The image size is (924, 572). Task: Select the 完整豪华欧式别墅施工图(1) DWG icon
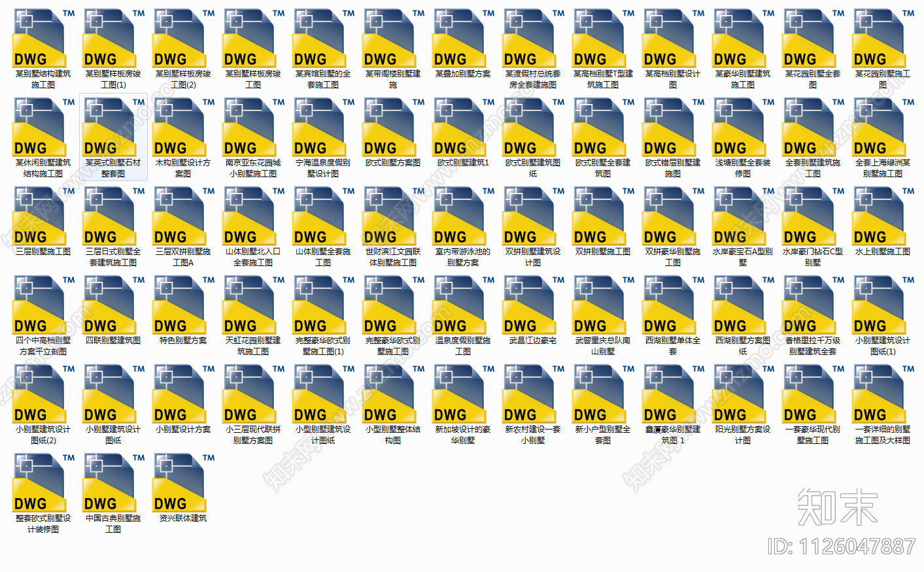pyautogui.click(x=319, y=305)
